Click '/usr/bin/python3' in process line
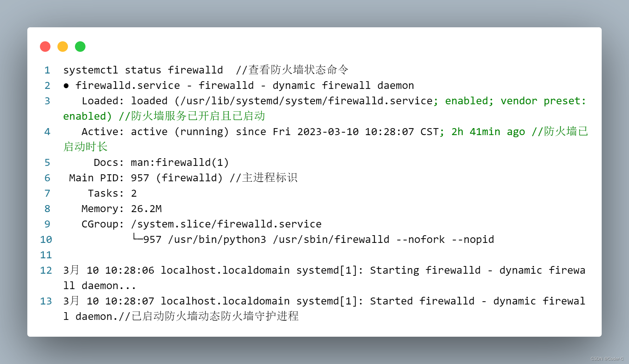The width and height of the screenshot is (629, 364). click(217, 240)
